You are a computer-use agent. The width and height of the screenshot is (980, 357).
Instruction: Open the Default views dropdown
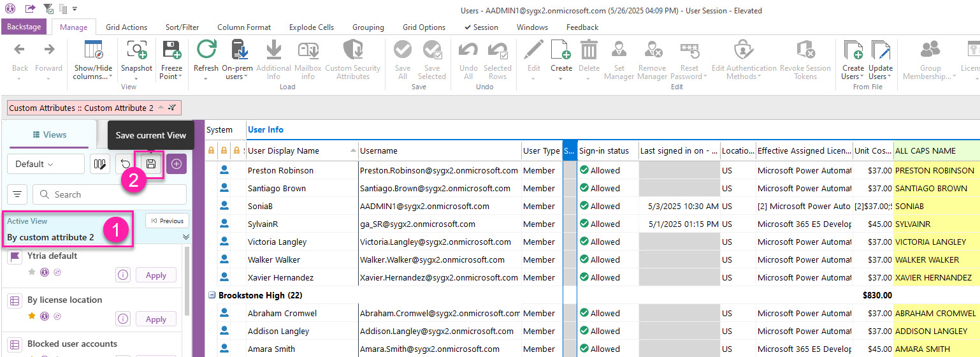pos(45,164)
